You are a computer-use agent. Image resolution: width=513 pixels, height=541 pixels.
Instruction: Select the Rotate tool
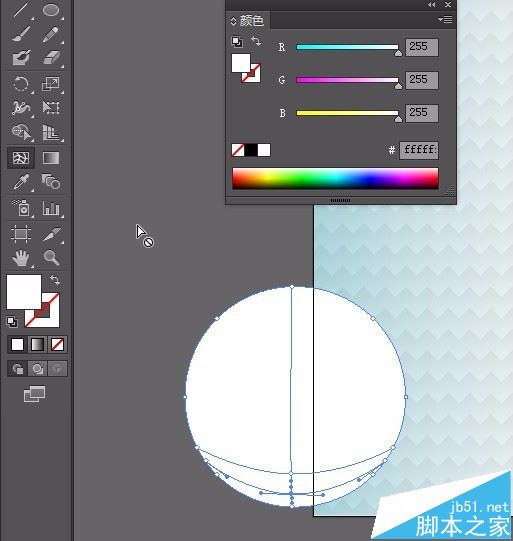[x=21, y=83]
